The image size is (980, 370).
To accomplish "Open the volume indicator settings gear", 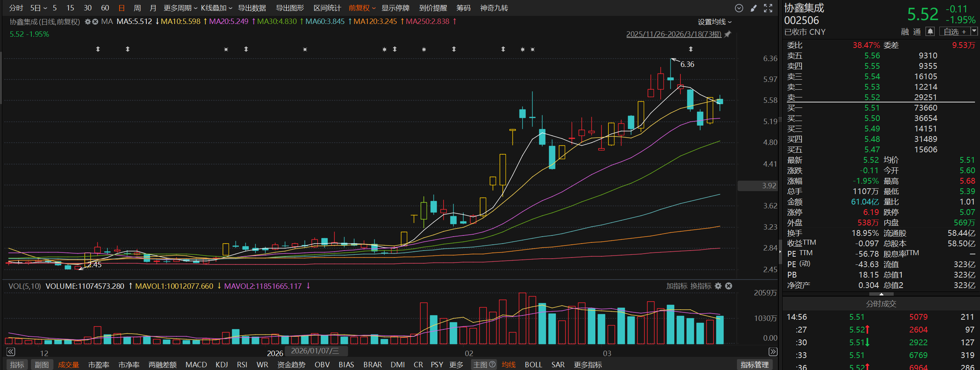I will 718,286.
